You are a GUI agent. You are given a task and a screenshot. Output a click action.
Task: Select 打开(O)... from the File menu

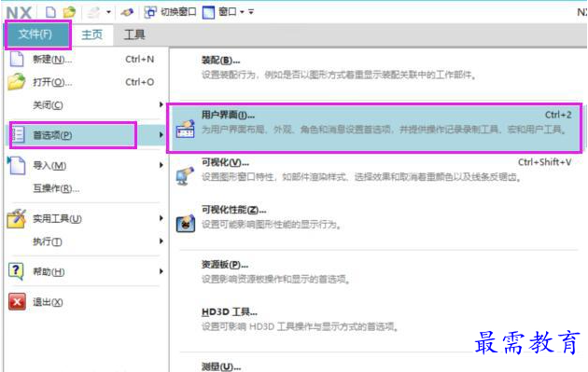pyautogui.click(x=52, y=82)
